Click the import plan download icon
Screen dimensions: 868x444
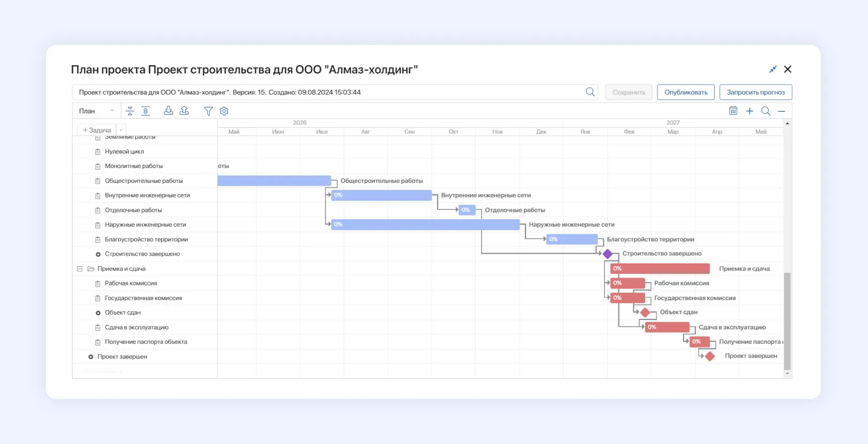pyautogui.click(x=168, y=111)
